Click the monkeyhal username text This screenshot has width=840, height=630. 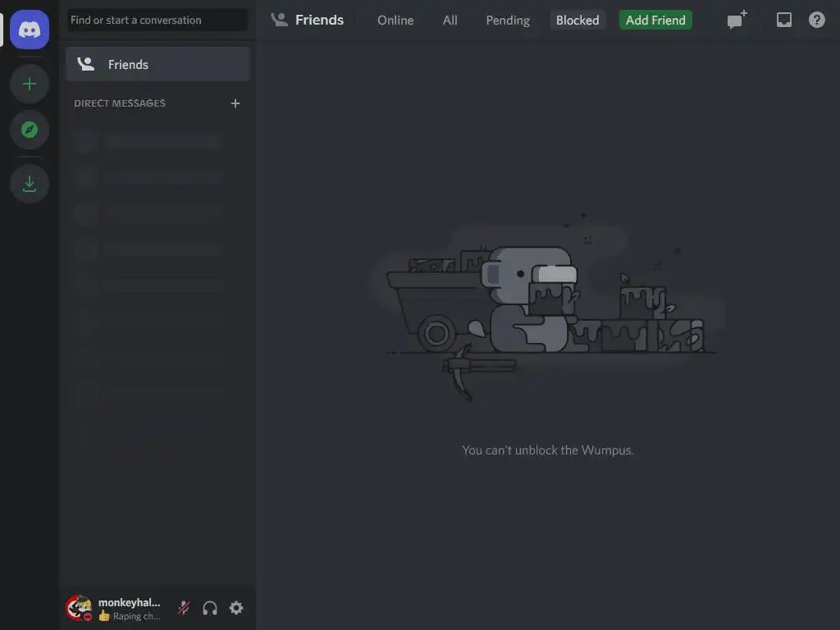129,602
